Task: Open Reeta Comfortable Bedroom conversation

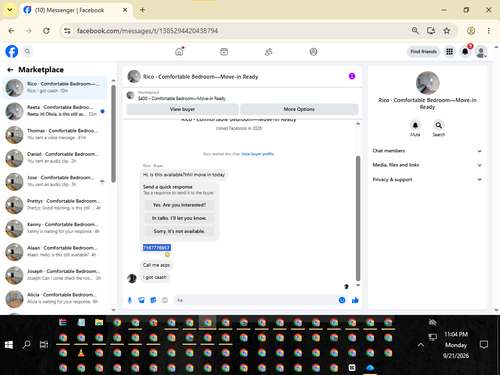Action: point(55,111)
